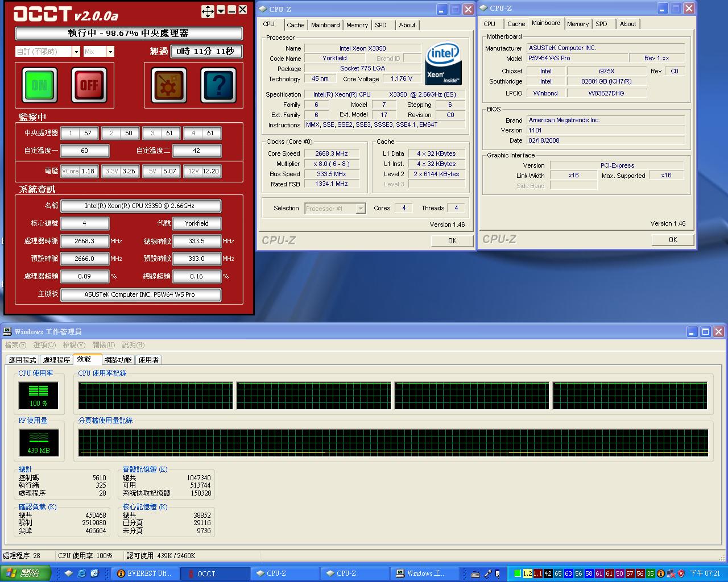This screenshot has width=728, height=582.
Task: Click the green 35 tray sensor icon
Action: [650, 573]
